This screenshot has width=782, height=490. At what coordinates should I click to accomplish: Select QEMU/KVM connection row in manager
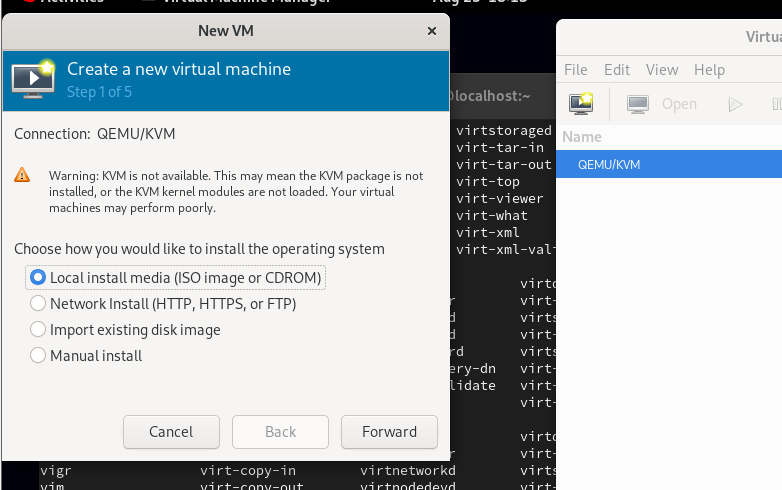click(x=669, y=164)
